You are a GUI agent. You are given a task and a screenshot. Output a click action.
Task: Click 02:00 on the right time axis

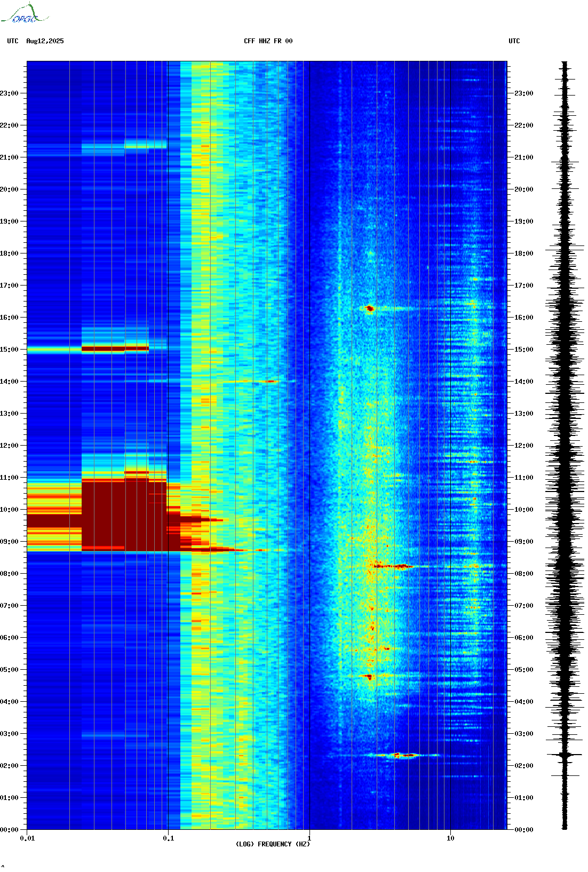[524, 766]
